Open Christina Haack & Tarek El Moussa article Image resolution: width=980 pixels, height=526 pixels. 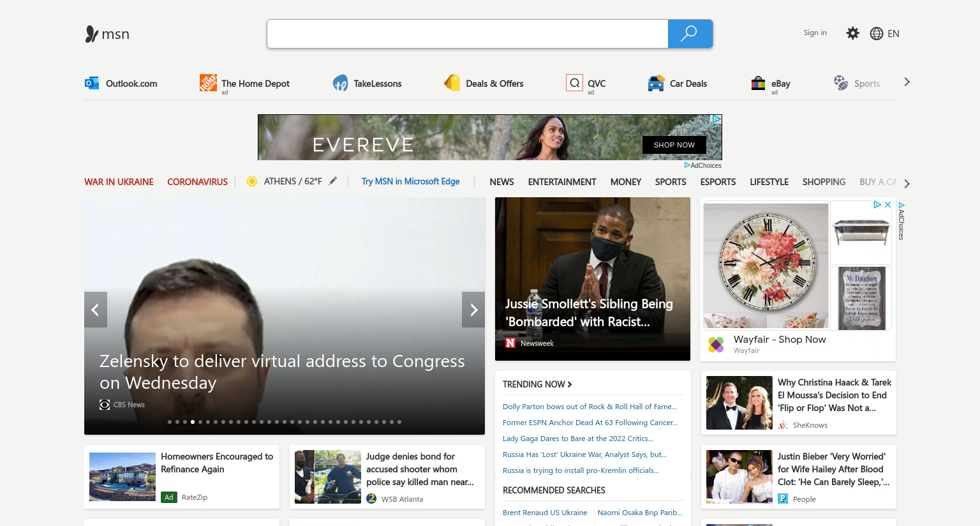(835, 395)
